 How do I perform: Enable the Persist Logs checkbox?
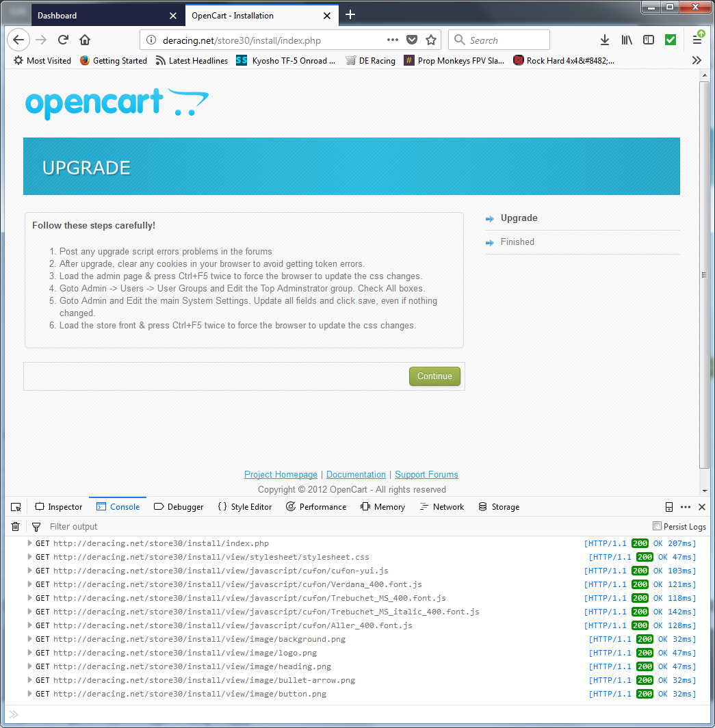pos(657,526)
